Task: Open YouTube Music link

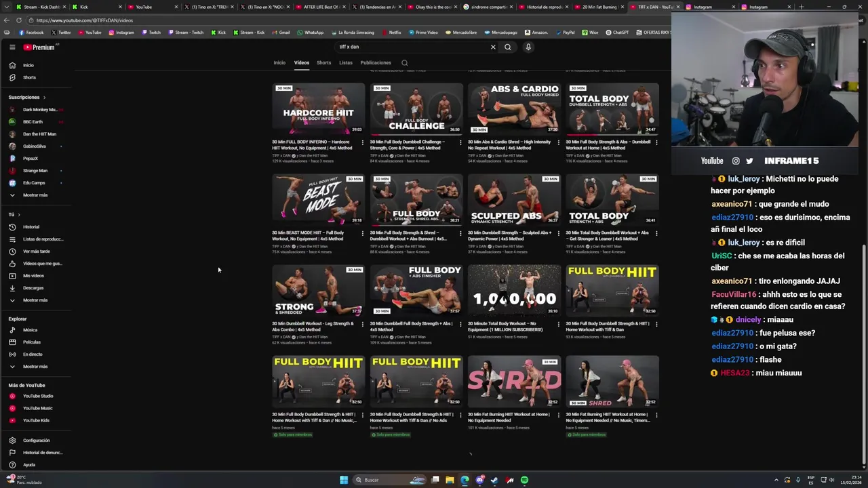Action: (x=31, y=408)
